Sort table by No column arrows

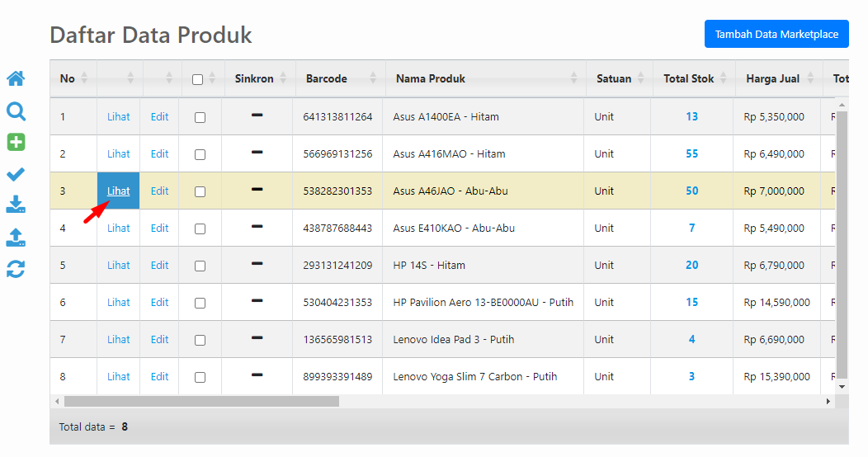(84, 78)
